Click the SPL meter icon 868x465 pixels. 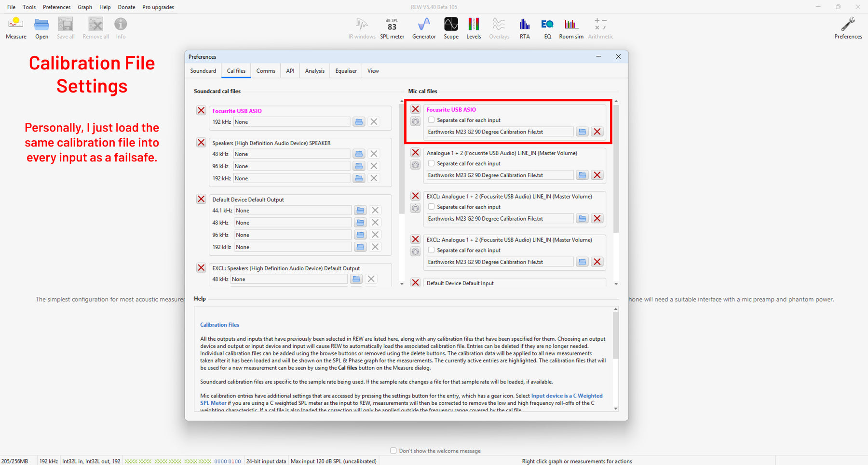pos(392,28)
